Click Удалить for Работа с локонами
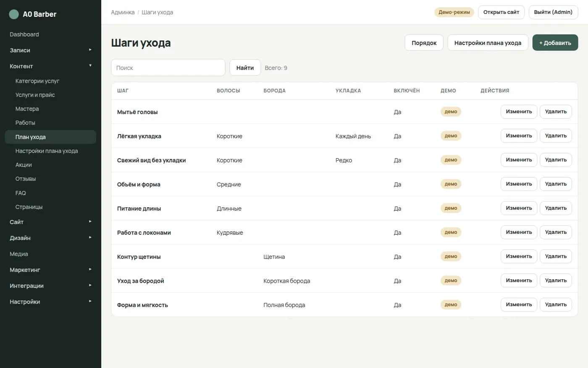 pos(556,232)
